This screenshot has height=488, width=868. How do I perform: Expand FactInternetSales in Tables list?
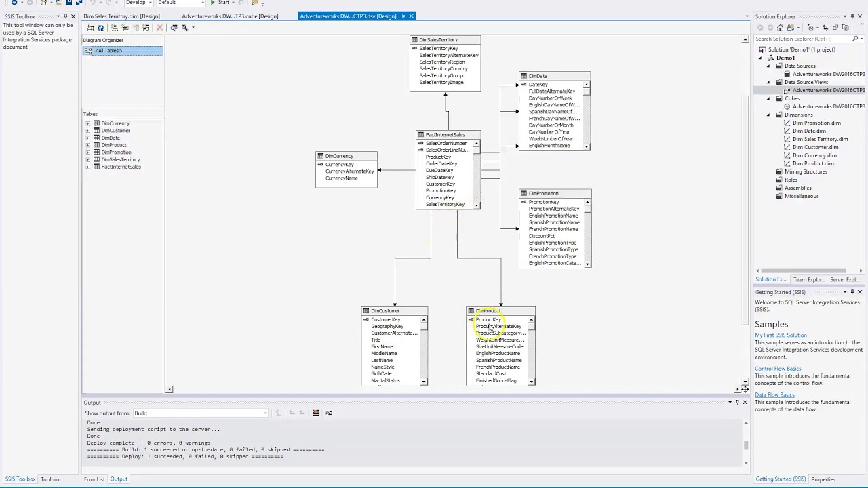pyautogui.click(x=87, y=167)
